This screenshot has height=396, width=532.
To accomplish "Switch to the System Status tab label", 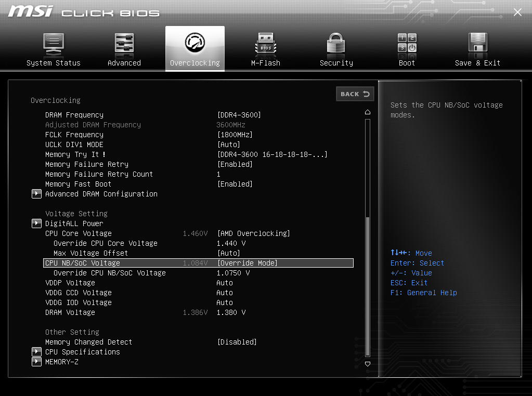I will [54, 63].
